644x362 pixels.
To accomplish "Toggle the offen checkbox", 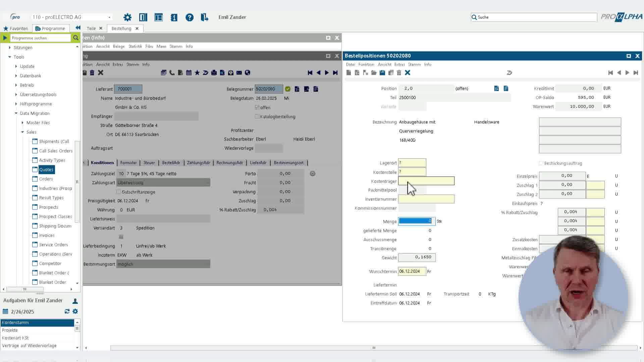I will (x=257, y=107).
